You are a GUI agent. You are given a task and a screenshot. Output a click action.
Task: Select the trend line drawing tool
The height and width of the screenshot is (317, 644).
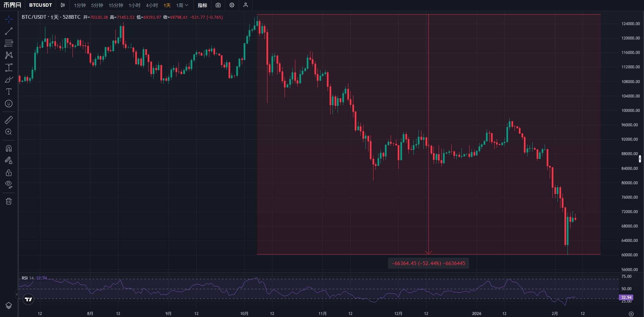pyautogui.click(x=9, y=31)
